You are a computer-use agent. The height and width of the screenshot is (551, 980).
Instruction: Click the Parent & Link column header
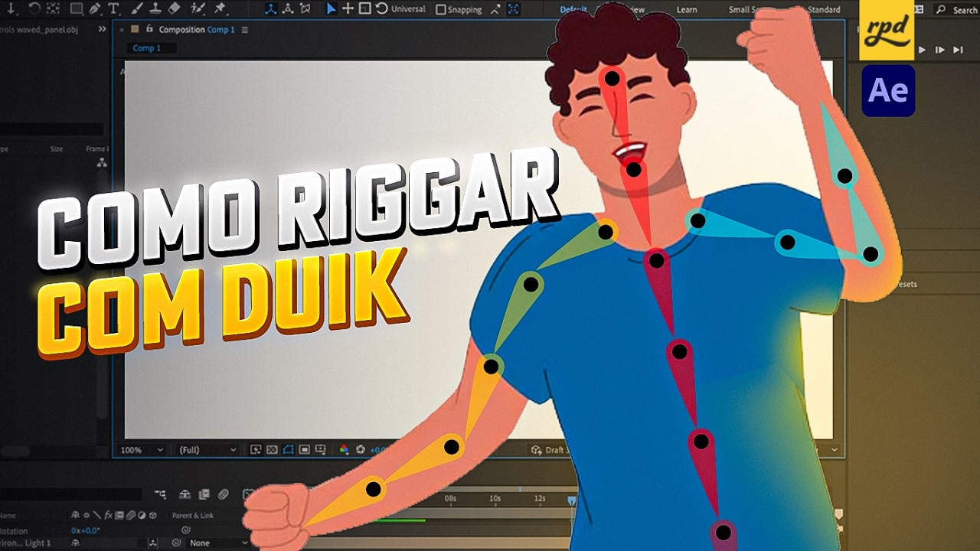(x=193, y=516)
